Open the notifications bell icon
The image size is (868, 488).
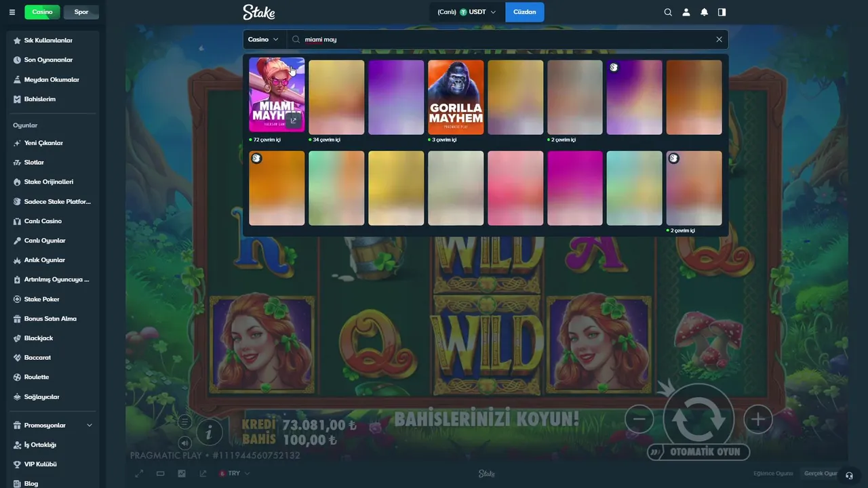coord(704,12)
